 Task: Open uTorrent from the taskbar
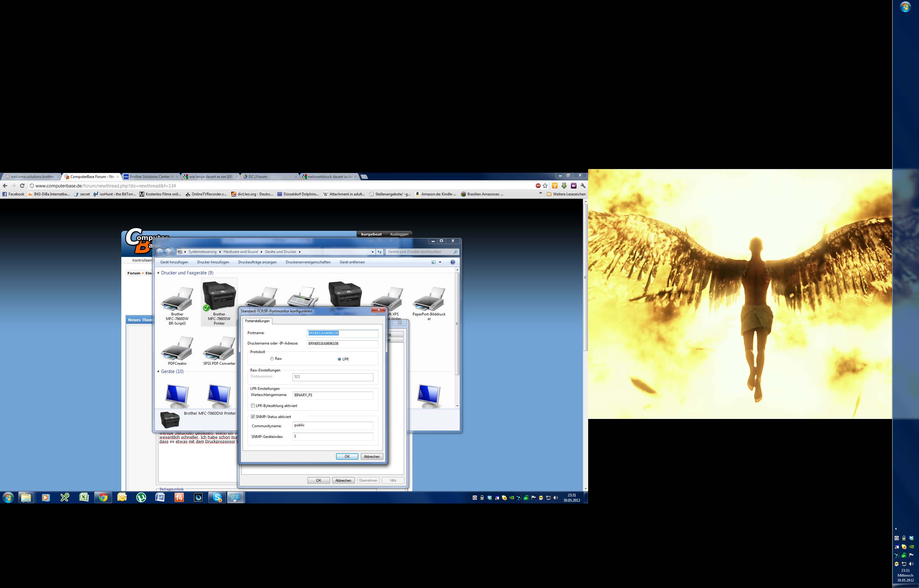141,498
